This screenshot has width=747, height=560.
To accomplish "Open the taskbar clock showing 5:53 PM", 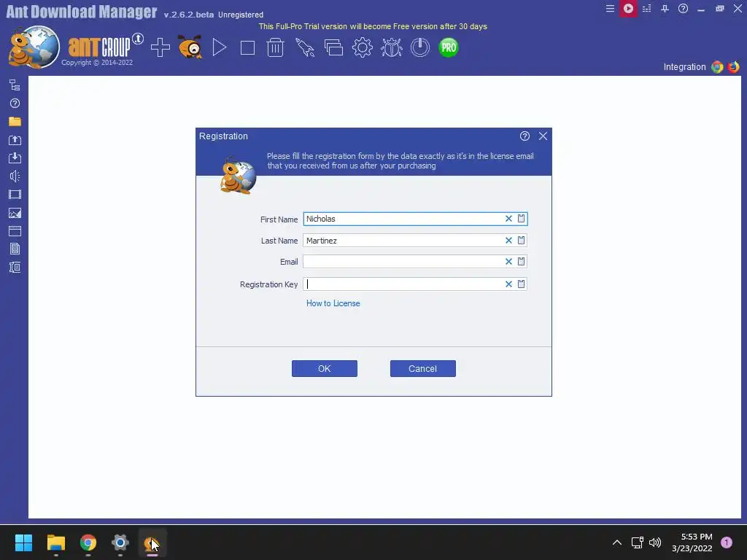I will (692, 542).
